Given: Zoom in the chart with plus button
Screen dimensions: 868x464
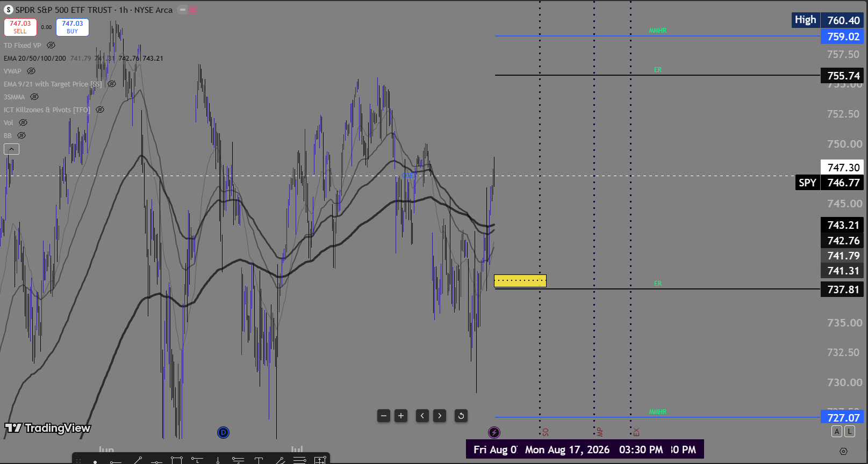Looking at the screenshot, I should (401, 416).
